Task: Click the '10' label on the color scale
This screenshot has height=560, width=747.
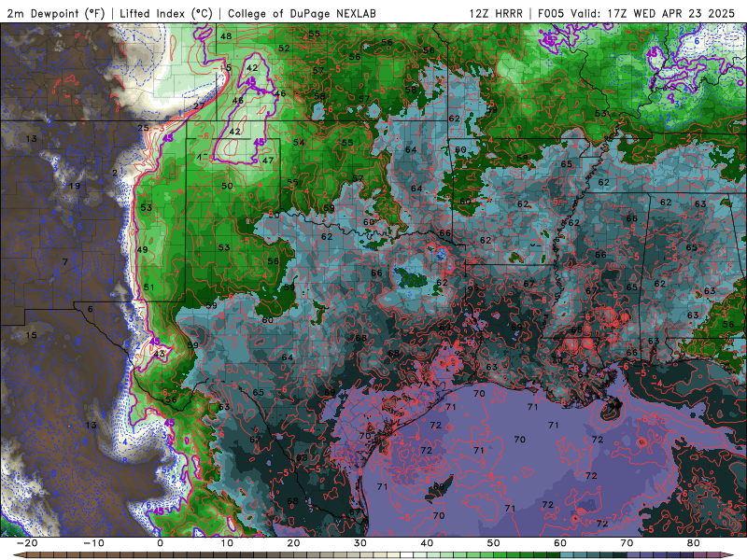Action: coord(227,543)
